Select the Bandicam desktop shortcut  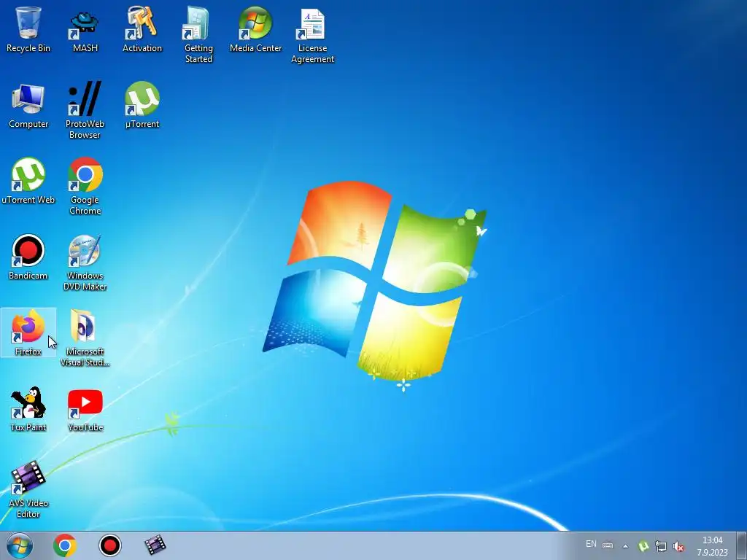click(28, 257)
